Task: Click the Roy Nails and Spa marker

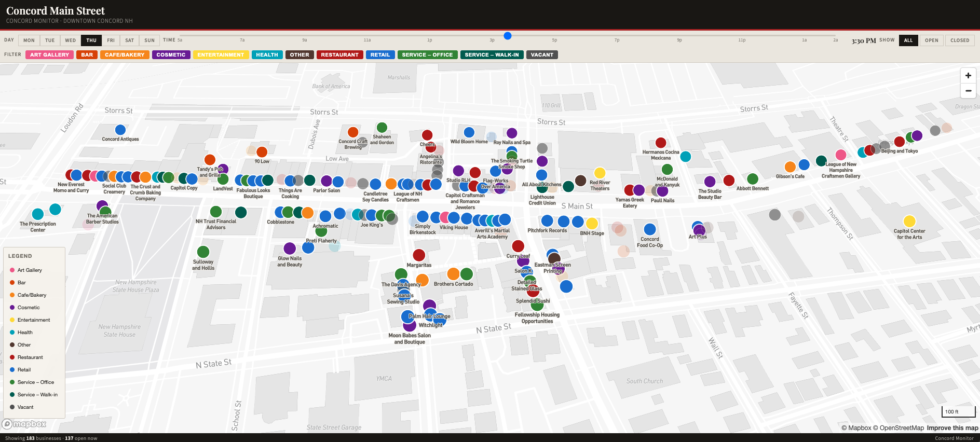Action: [512, 133]
